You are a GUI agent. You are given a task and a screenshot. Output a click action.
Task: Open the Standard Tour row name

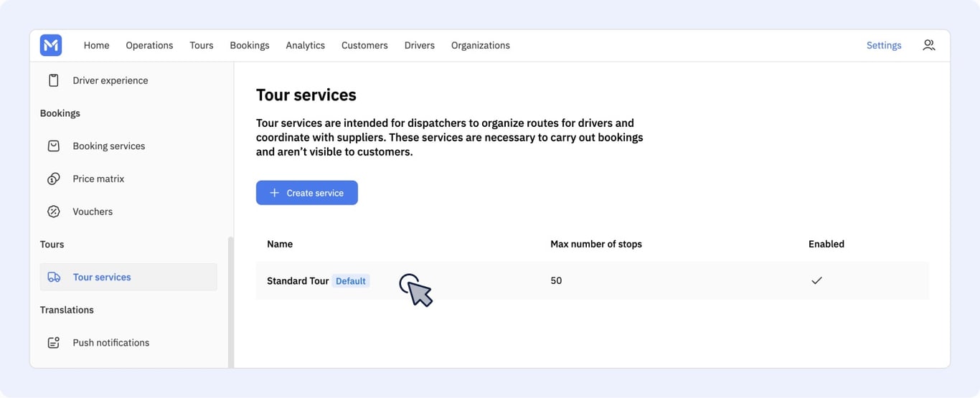(298, 281)
